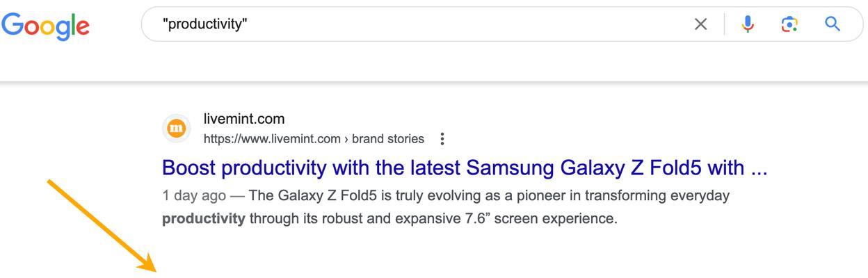868x278 pixels.
Task: Click the livemint.com site name
Action: click(x=244, y=119)
